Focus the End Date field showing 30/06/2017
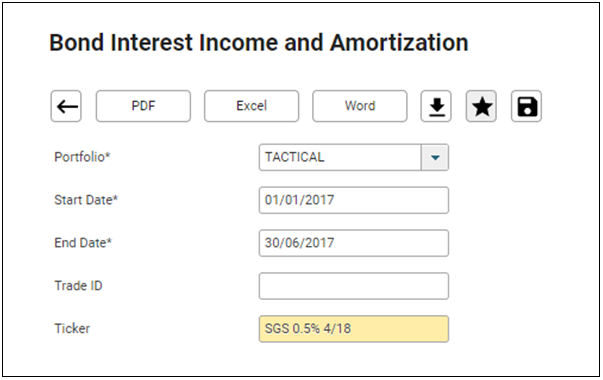The width and height of the screenshot is (603, 380). pos(354,243)
